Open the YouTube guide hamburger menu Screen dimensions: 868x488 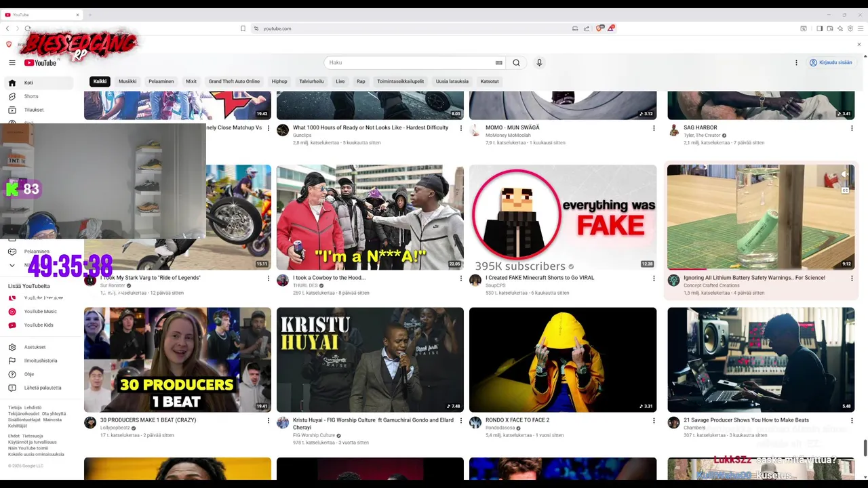[x=12, y=62]
